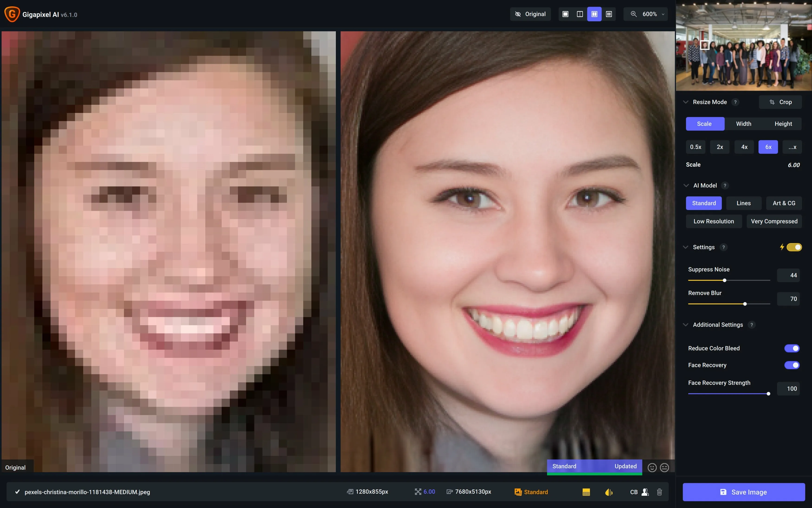812x508 pixels.
Task: Click the 4x scale option
Action: 744,147
